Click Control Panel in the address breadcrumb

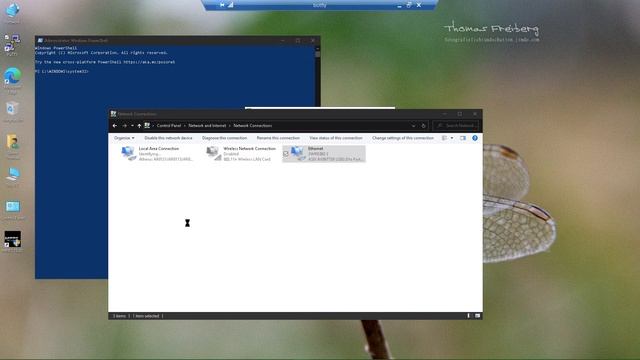[169, 126]
